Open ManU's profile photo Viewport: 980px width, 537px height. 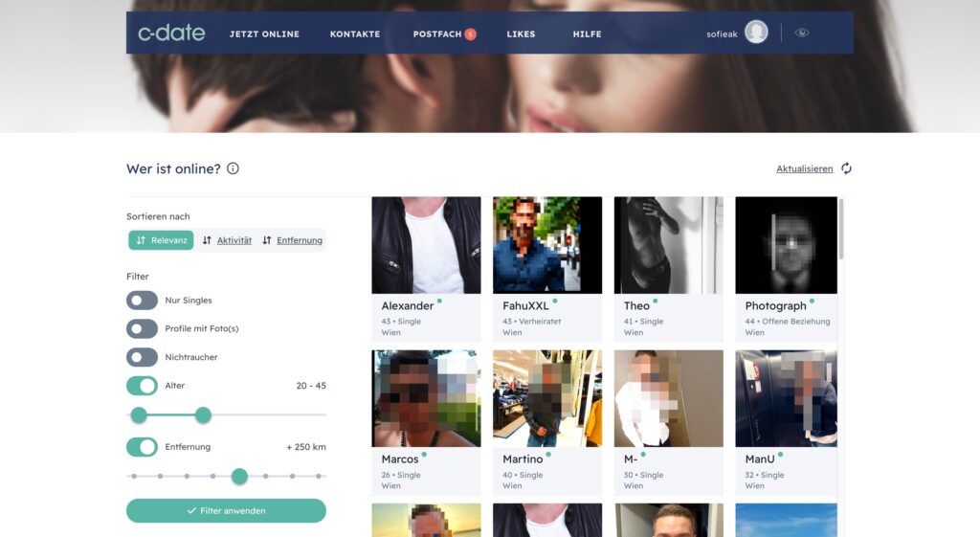pos(787,399)
